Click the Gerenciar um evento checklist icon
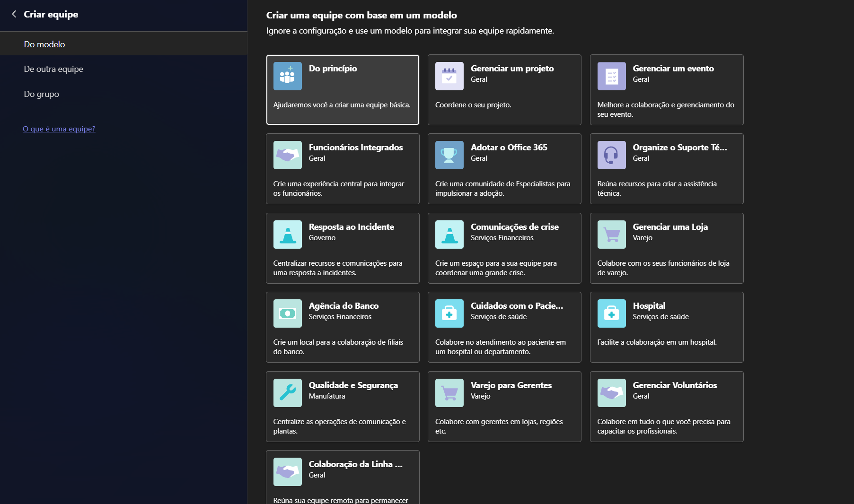Screen dimensions: 854x504 611,76
